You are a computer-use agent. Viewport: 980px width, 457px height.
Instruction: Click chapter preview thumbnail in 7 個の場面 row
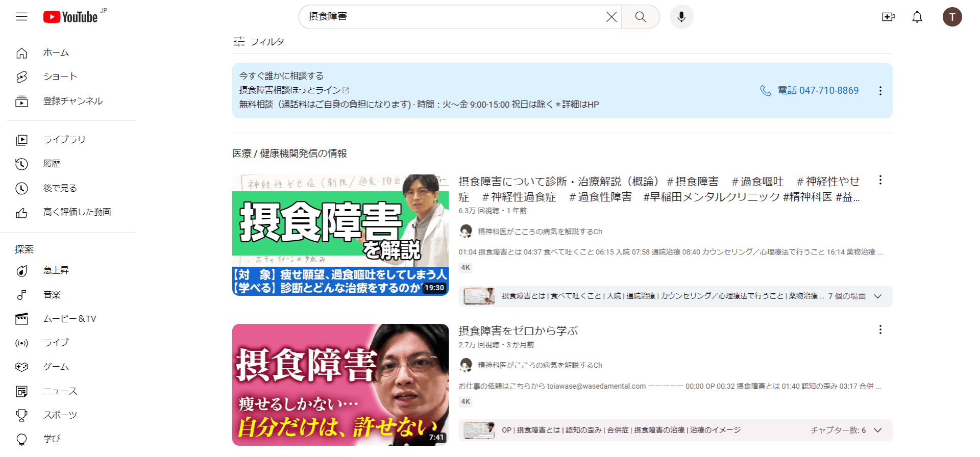pos(479,296)
